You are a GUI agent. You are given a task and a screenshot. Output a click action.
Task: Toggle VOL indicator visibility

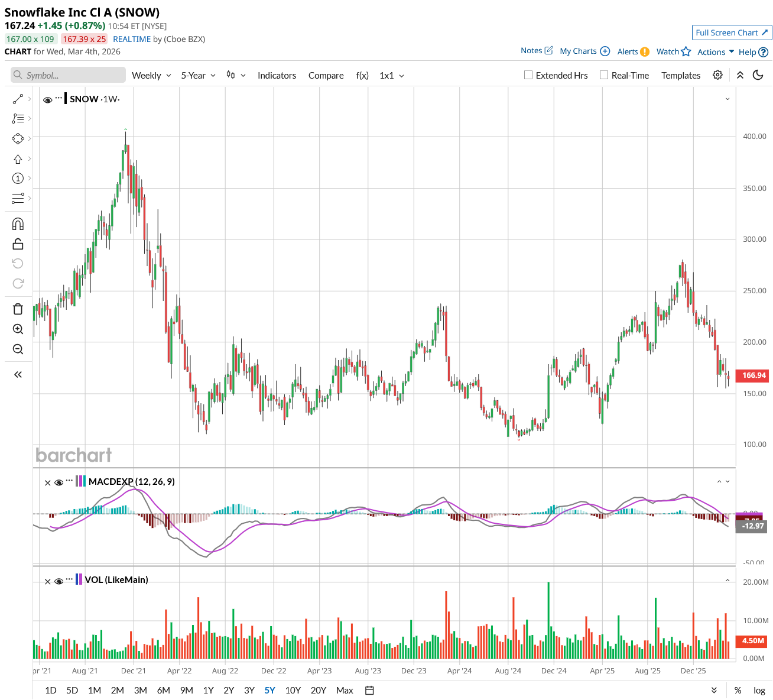point(59,581)
